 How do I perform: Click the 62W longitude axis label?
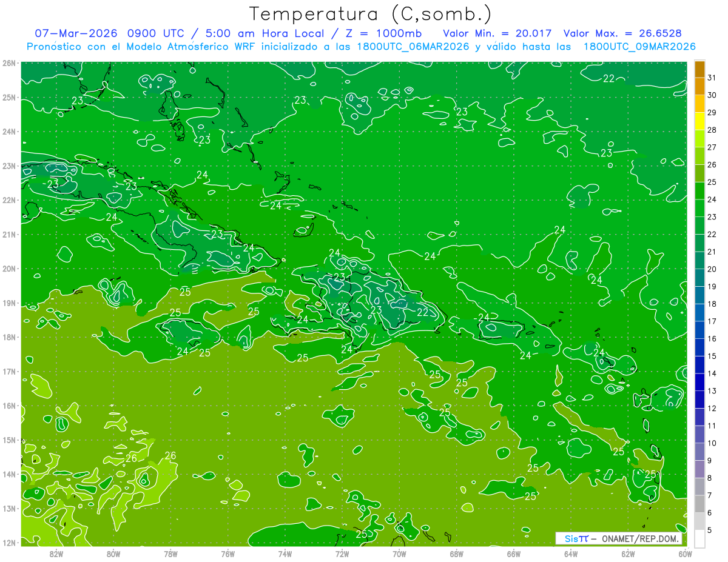click(628, 554)
